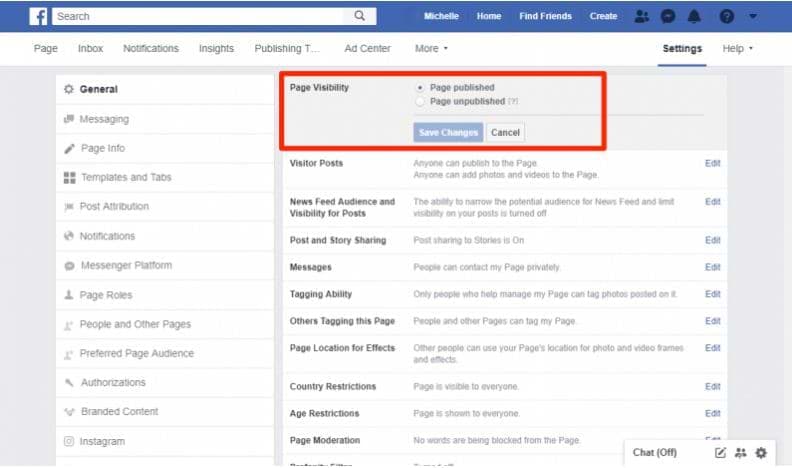Screen dimensions: 792x468
Task: Click the Instagram camera icon
Action: [69, 441]
